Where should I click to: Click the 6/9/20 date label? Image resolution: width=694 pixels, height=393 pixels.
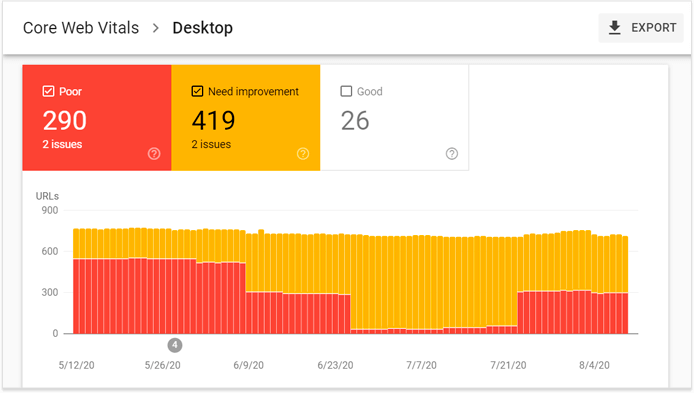(248, 365)
